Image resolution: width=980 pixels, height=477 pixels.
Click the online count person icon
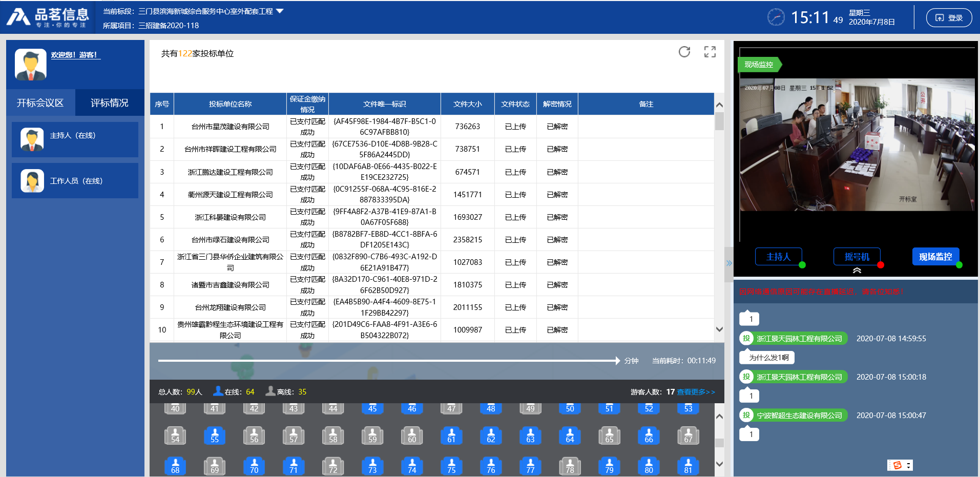coord(218,391)
